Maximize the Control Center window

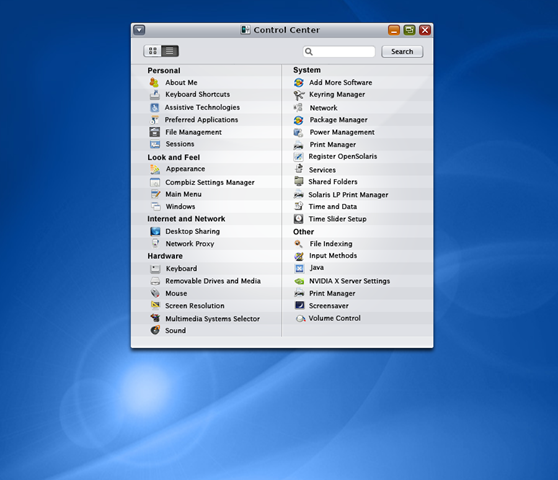click(x=409, y=30)
